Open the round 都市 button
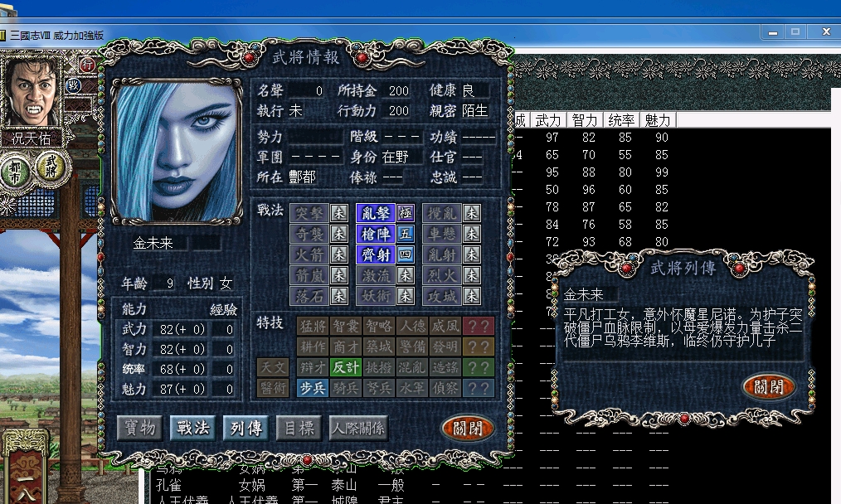841x504 pixels. [16, 172]
